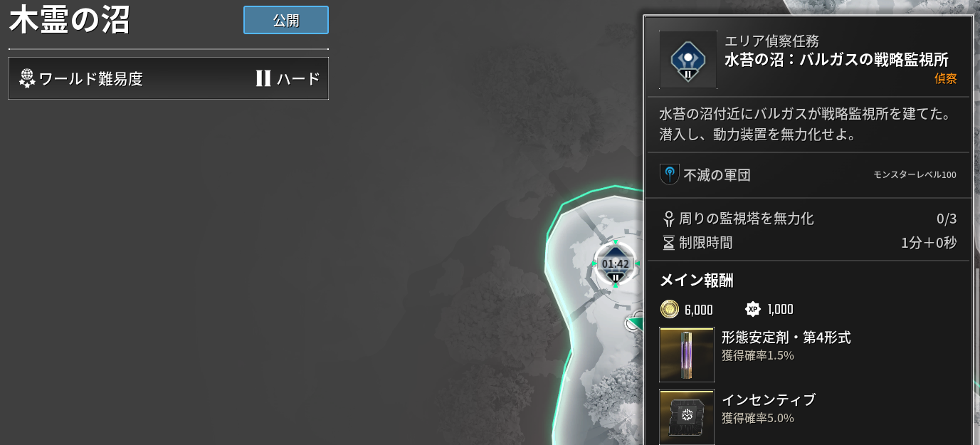Viewport: 980px width, 445px height.
Task: Click the メイン報酬 section header
Action: tap(696, 280)
